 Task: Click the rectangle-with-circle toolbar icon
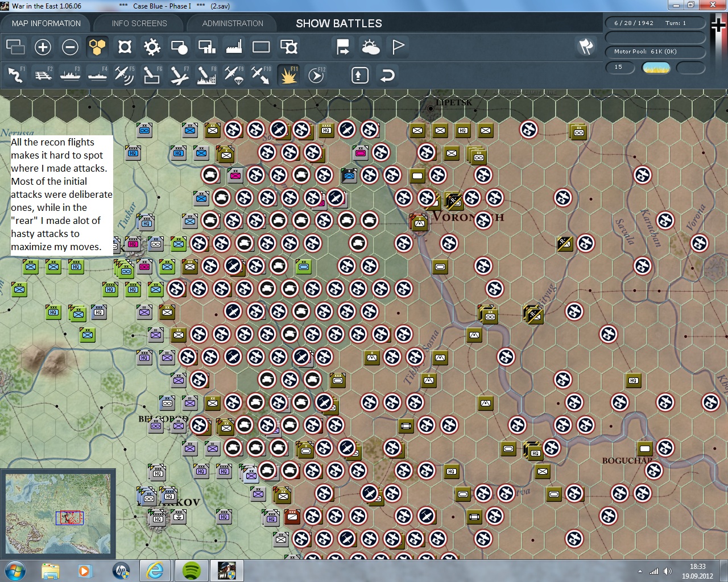pyautogui.click(x=179, y=47)
